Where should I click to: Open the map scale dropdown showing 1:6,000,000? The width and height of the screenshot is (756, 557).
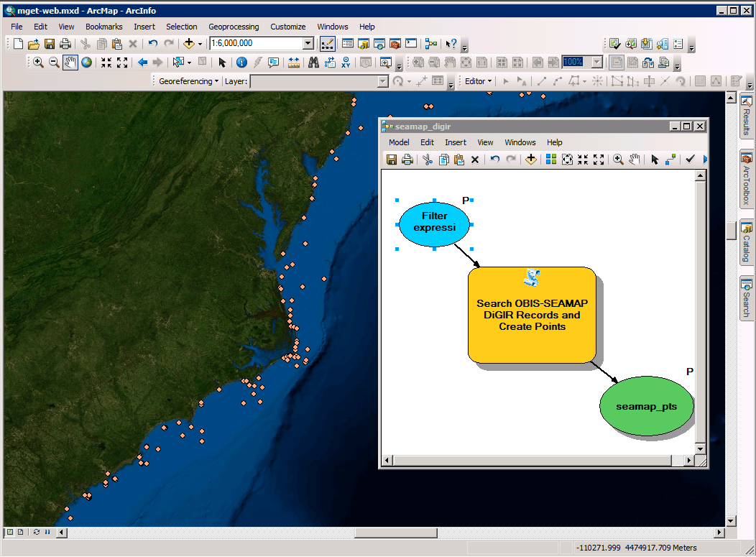point(308,43)
